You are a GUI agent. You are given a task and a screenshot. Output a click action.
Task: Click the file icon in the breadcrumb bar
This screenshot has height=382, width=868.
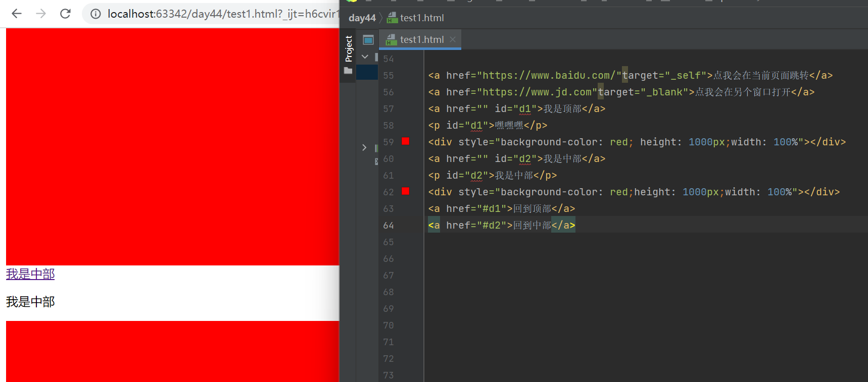coord(392,18)
